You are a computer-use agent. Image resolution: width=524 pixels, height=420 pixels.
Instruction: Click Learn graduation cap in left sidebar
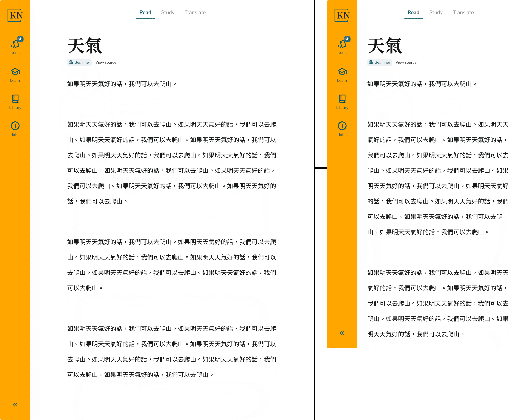coord(15,74)
